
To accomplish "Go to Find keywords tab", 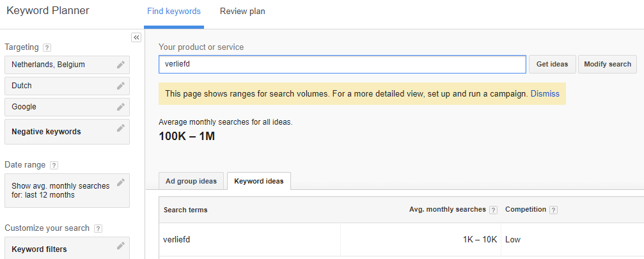I will [174, 12].
